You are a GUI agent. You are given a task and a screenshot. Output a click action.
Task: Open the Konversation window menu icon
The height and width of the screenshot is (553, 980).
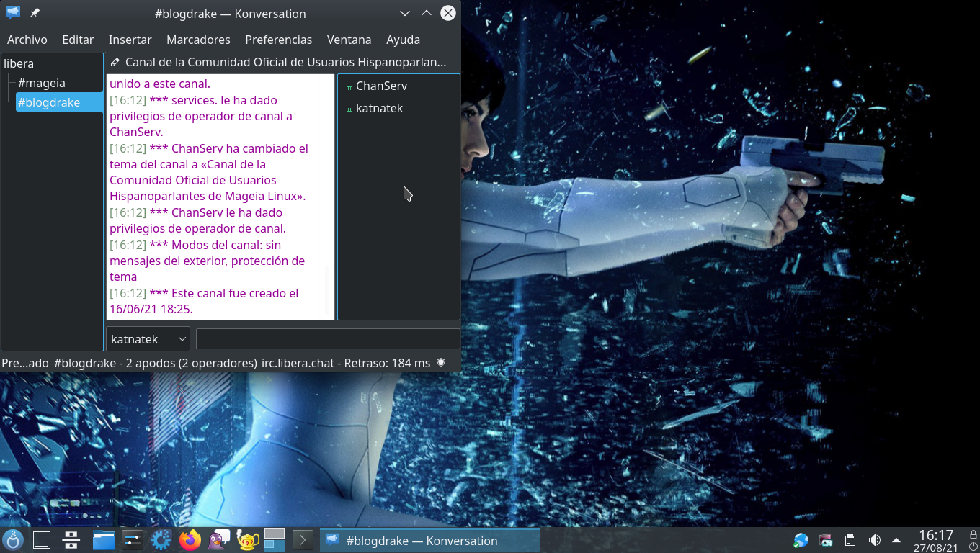click(13, 13)
